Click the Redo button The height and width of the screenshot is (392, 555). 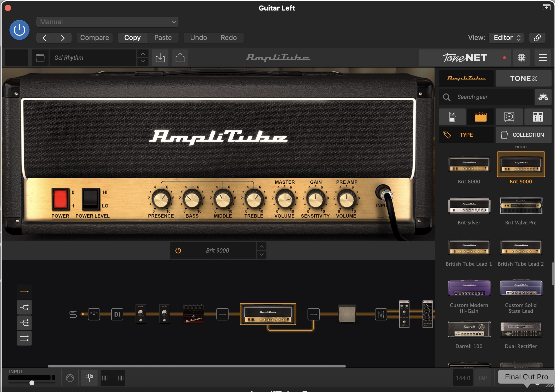click(x=229, y=38)
